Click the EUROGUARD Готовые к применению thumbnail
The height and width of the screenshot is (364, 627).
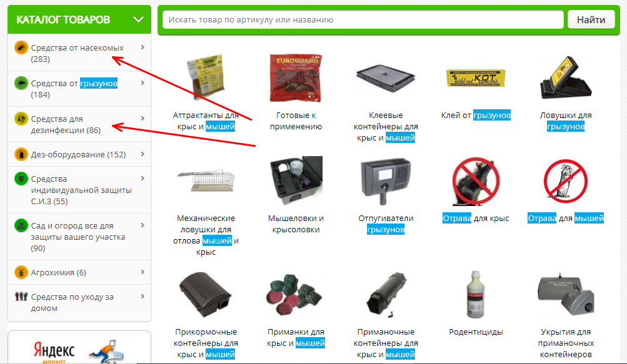click(296, 78)
